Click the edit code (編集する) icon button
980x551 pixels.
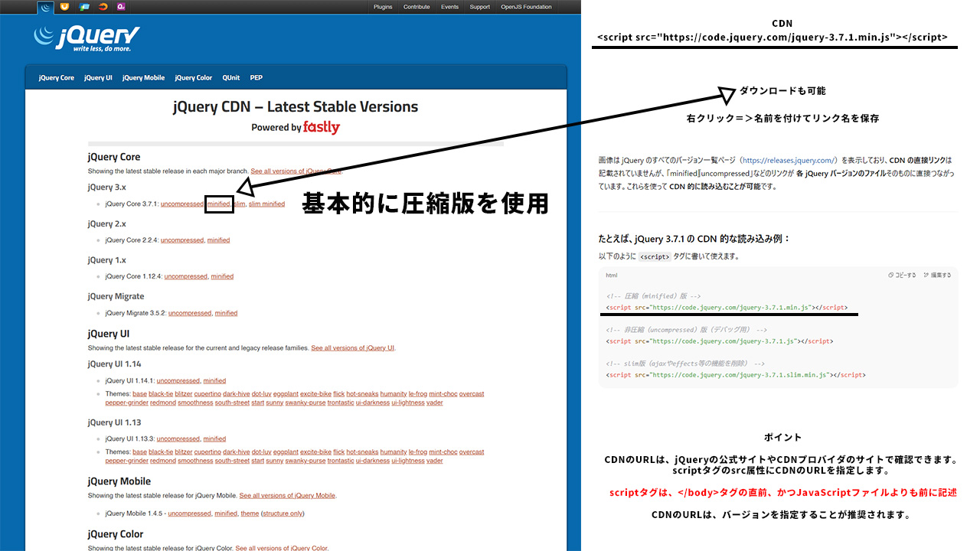(937, 275)
